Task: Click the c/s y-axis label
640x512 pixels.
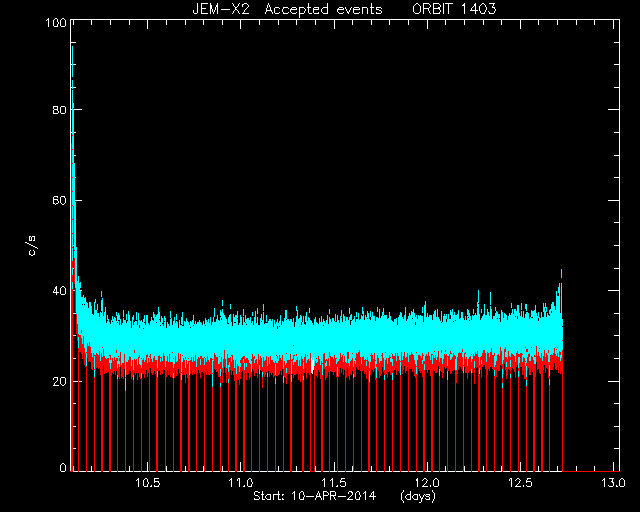Action: (x=32, y=246)
